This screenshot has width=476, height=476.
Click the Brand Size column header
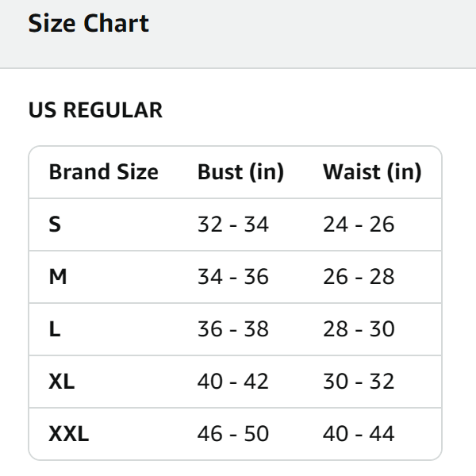coord(103,172)
